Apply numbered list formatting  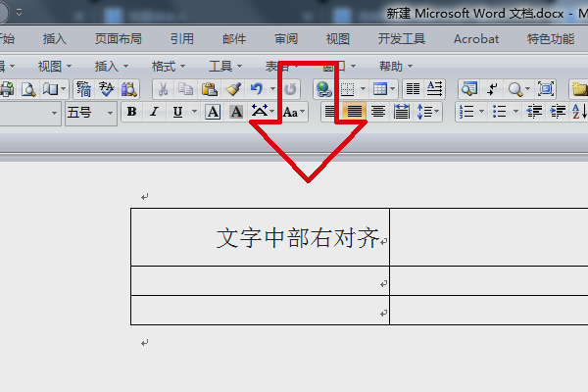coord(466,112)
